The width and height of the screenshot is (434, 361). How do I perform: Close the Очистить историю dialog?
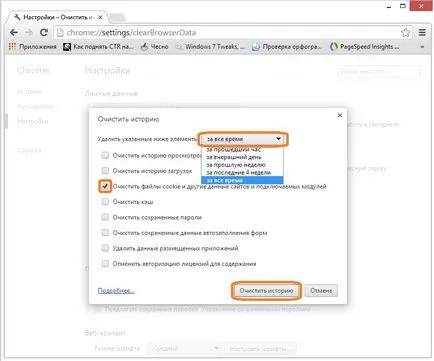(x=340, y=115)
